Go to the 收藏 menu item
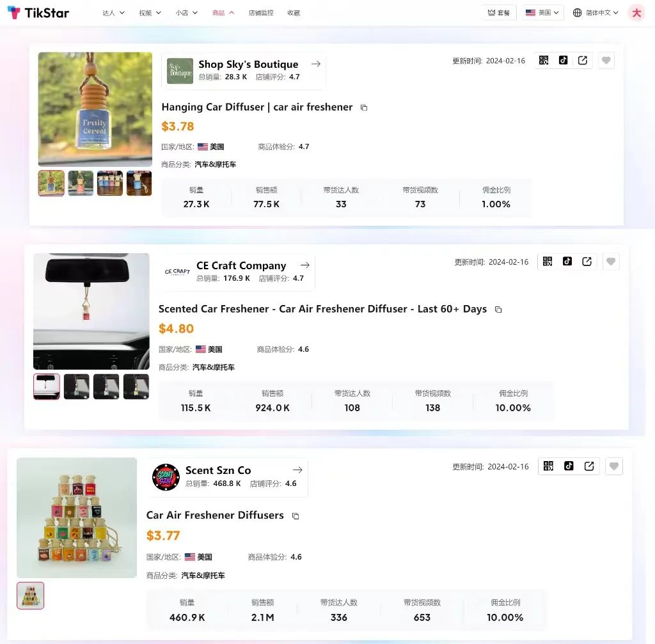 (x=293, y=13)
